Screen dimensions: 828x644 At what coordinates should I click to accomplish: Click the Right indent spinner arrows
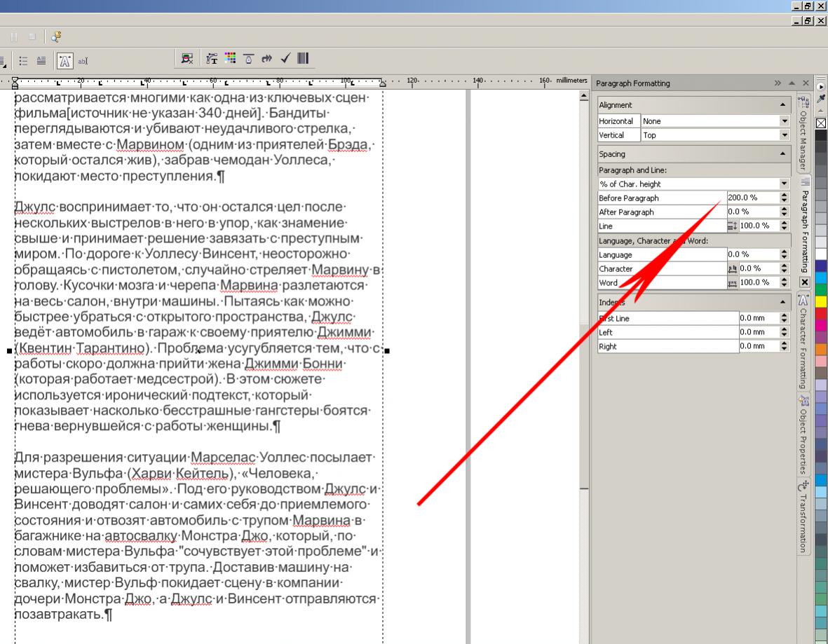tap(784, 346)
